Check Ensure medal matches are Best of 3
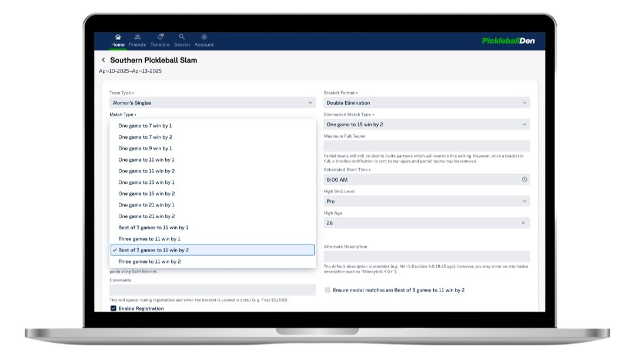The image size is (635, 364). [327, 290]
